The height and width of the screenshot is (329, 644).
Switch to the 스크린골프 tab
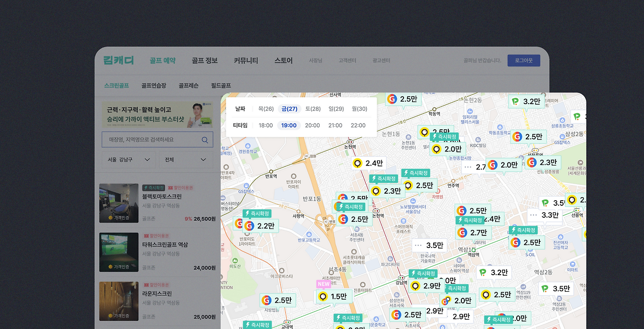click(x=117, y=86)
